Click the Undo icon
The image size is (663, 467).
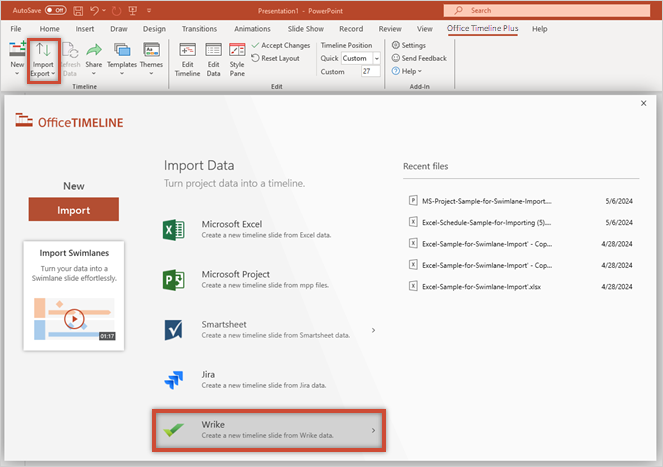[94, 11]
